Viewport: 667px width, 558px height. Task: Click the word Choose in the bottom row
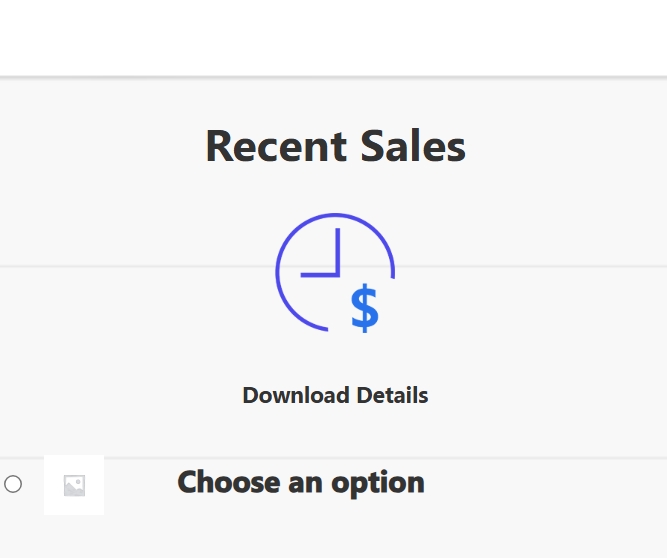pyautogui.click(x=229, y=482)
